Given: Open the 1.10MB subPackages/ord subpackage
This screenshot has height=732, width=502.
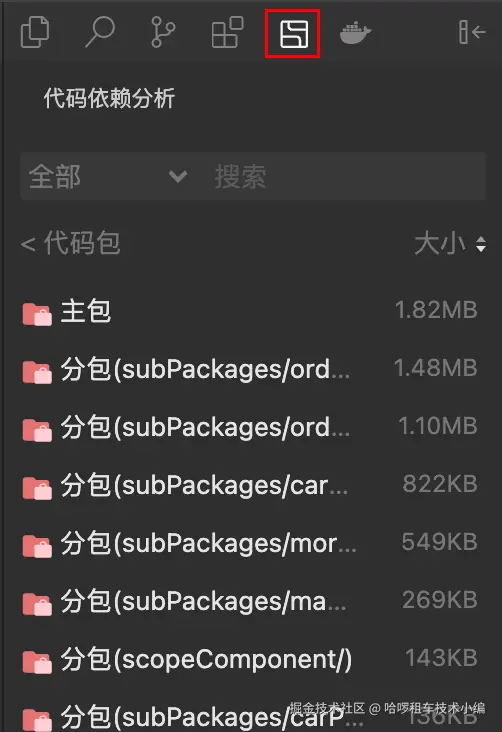Looking at the screenshot, I should point(251,428).
